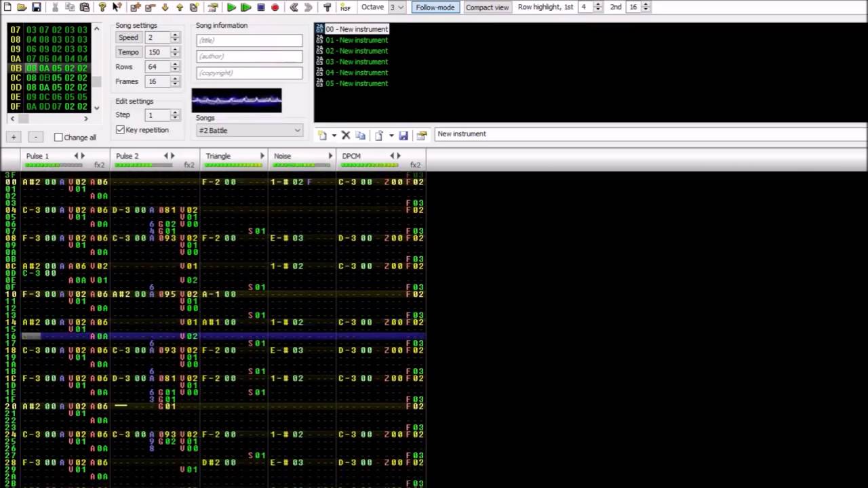
Task: Create NSF file using NSF icon
Action: coord(345,7)
